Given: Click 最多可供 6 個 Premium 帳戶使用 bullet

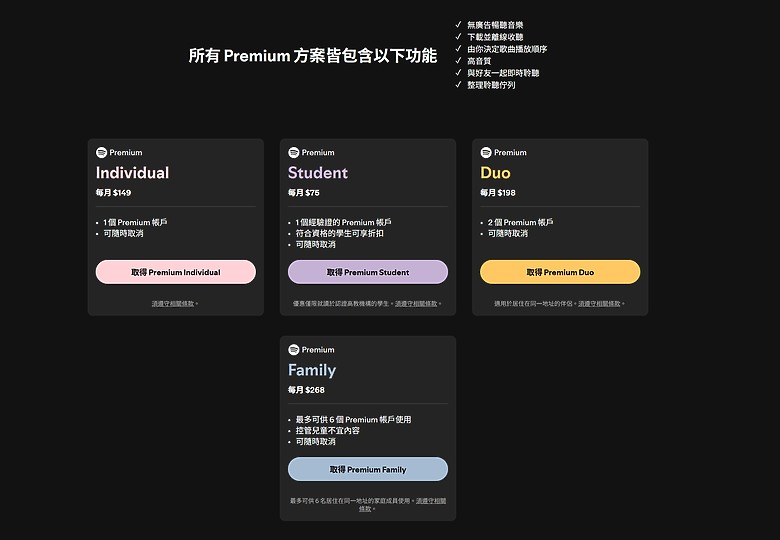Looking at the screenshot, I should pos(353,420).
